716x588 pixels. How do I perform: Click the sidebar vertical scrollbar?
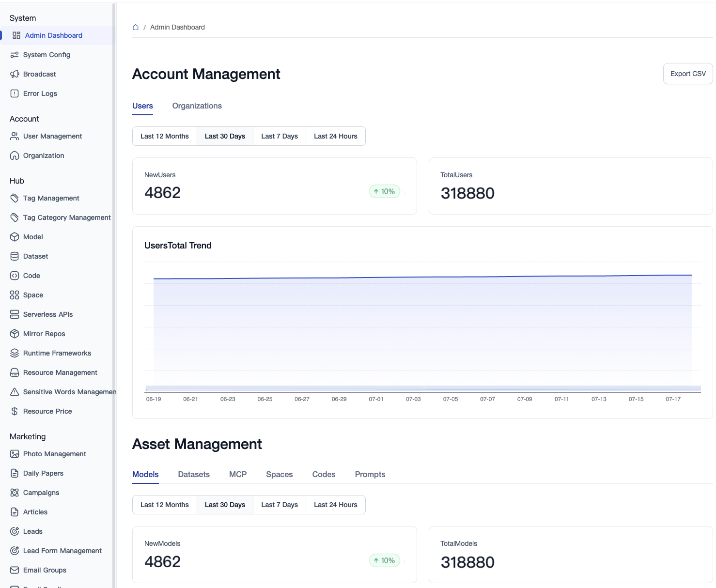pyautogui.click(x=114, y=291)
